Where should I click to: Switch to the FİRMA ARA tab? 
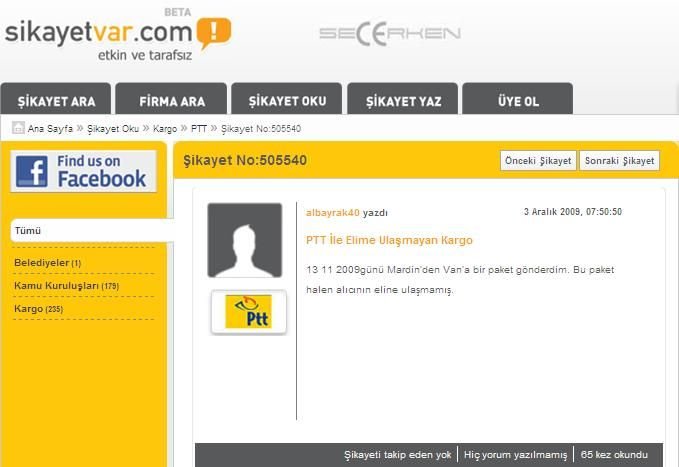pos(171,101)
